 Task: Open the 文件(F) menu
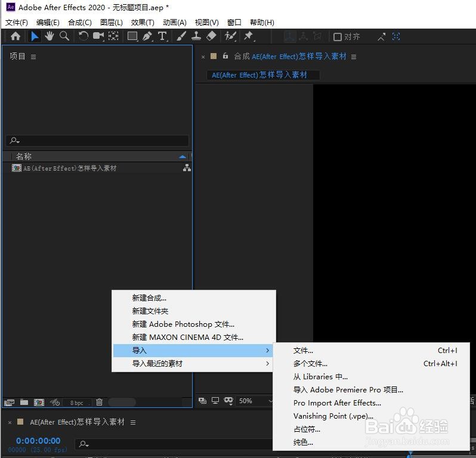coord(16,23)
